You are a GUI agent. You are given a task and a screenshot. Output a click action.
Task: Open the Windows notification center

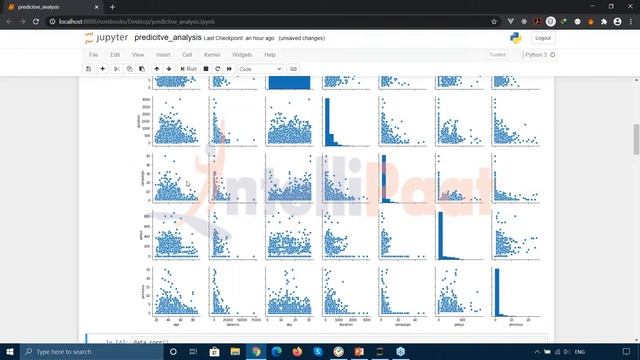point(626,351)
